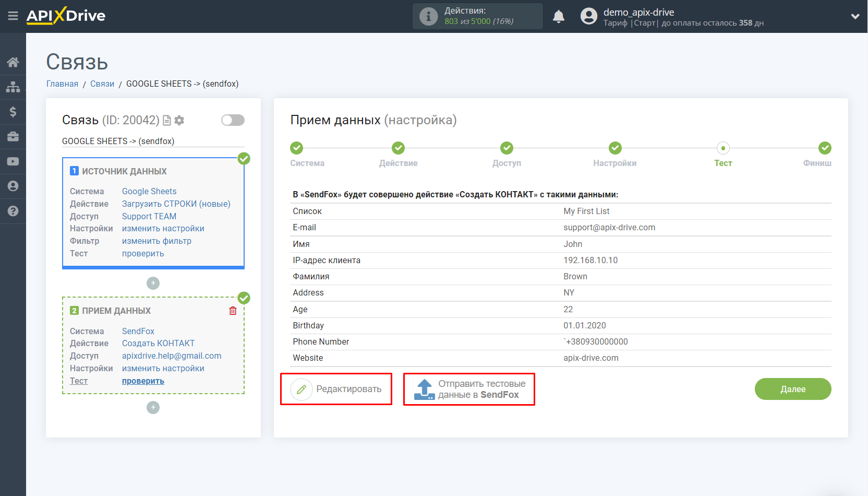Click изменить фильтр link
868x496 pixels.
[x=156, y=241]
